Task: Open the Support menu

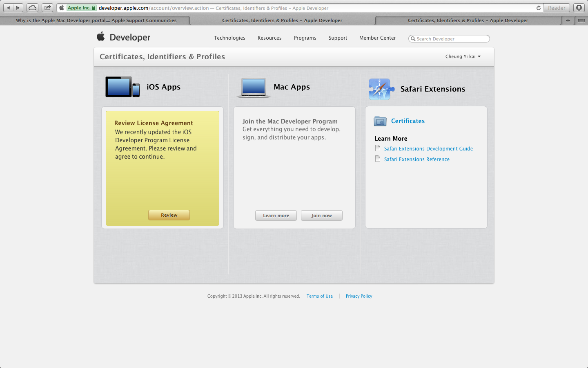Action: tap(338, 38)
